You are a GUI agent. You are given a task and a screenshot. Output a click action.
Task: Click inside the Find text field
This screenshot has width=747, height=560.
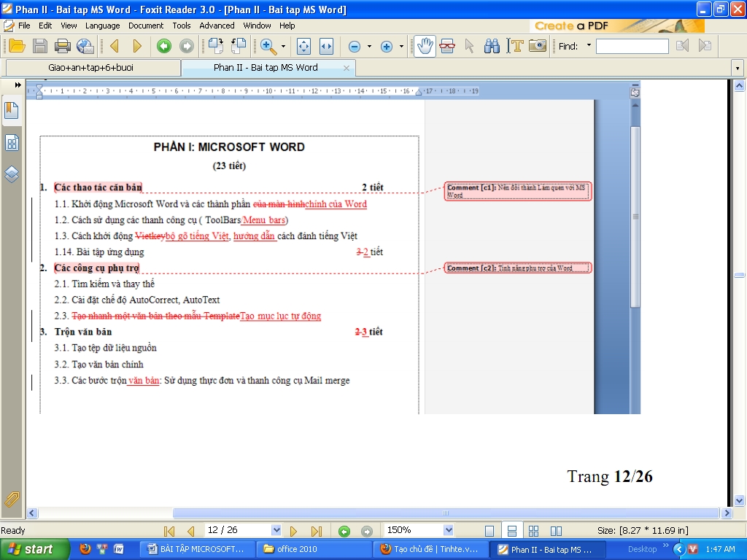coord(631,46)
